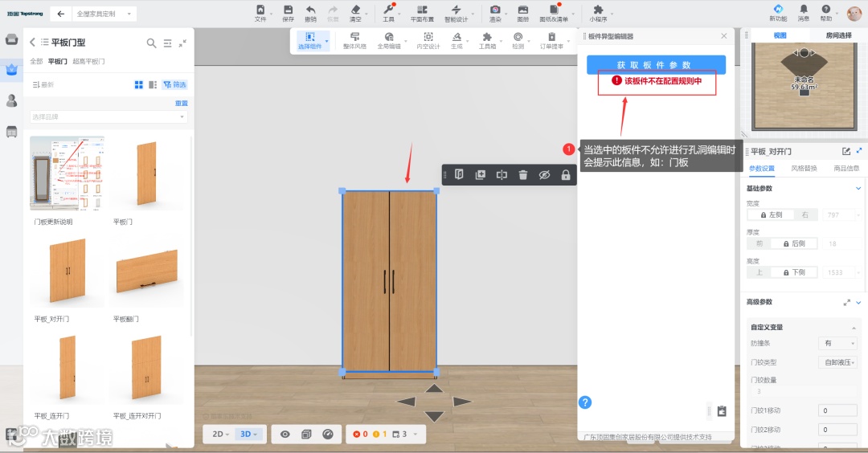Open the 2D view mode dropdown
The image size is (868, 453).
point(220,435)
